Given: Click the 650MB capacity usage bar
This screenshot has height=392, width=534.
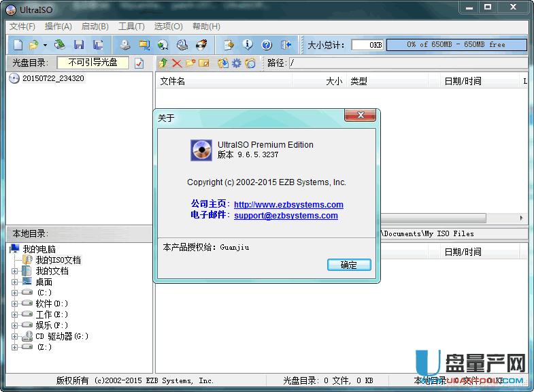Looking at the screenshot, I should 456,45.
